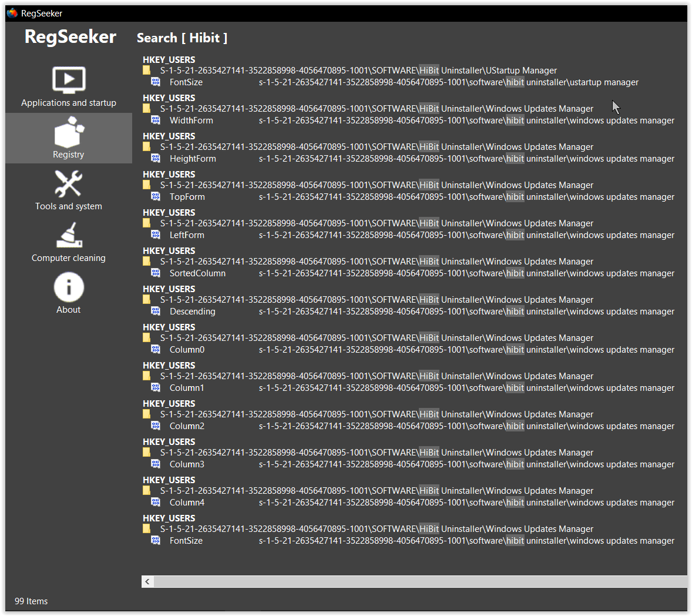692x616 pixels.
Task: Click the value icon beside Column4
Action: [156, 501]
